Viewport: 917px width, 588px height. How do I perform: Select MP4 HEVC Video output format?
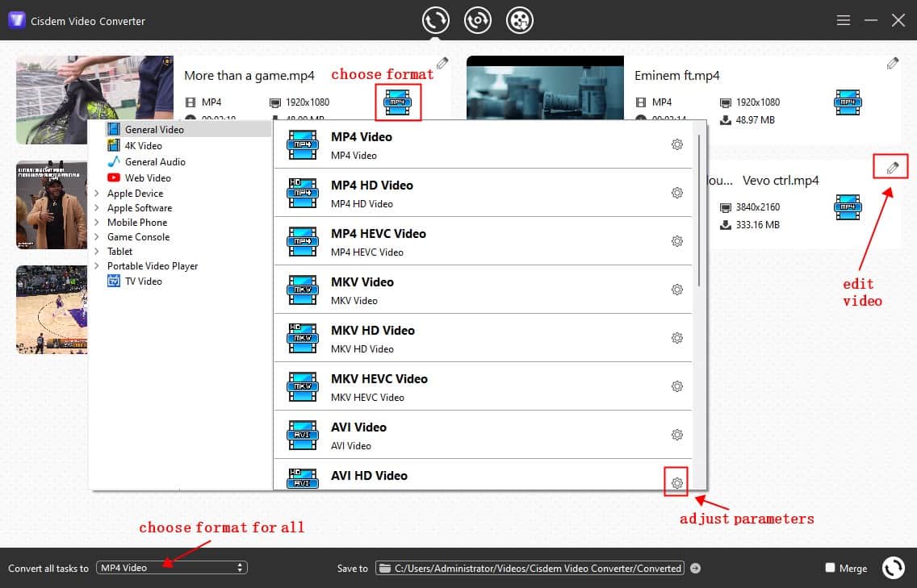click(x=379, y=233)
